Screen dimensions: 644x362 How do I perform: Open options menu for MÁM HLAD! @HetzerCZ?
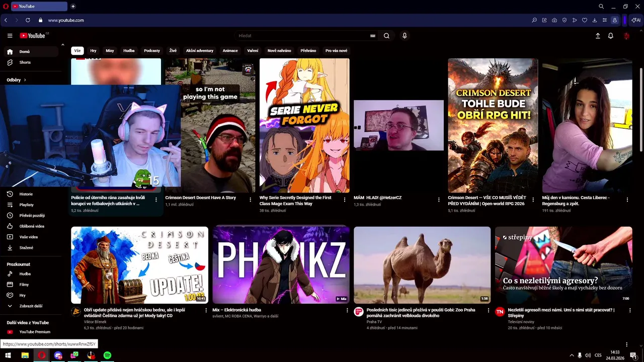tap(439, 200)
